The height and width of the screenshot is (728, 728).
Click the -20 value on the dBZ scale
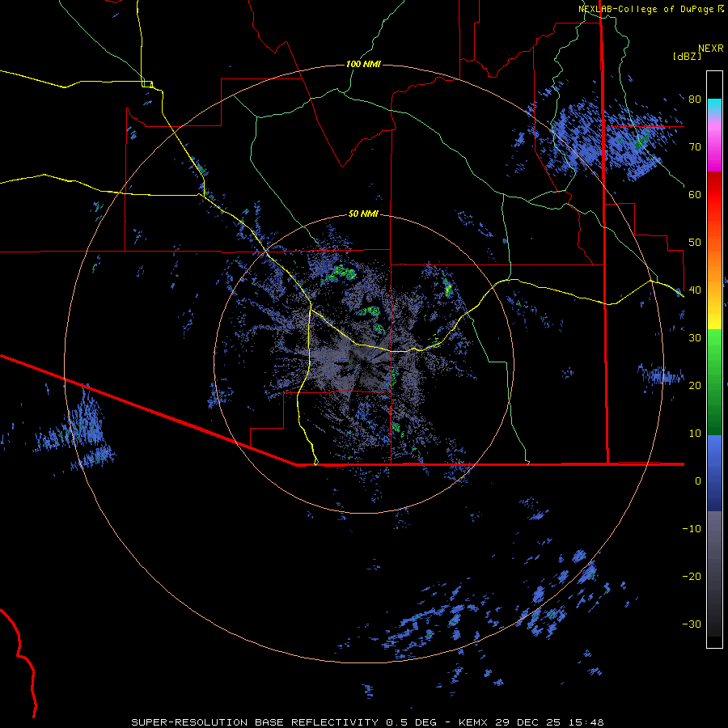(692, 577)
